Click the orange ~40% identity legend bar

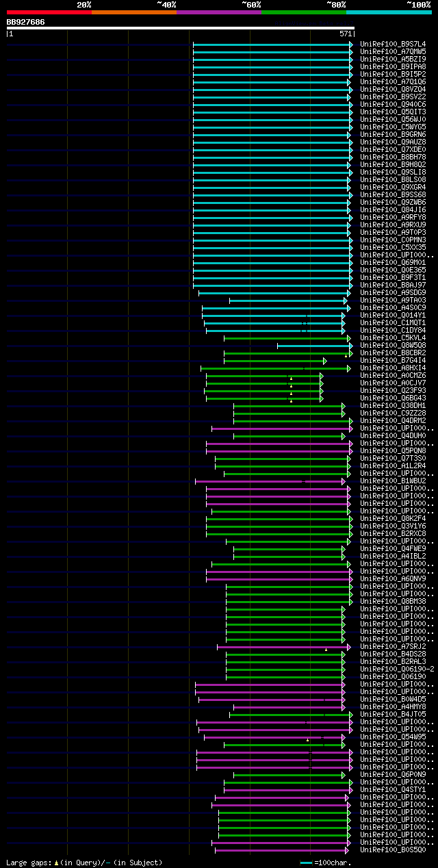(134, 12)
